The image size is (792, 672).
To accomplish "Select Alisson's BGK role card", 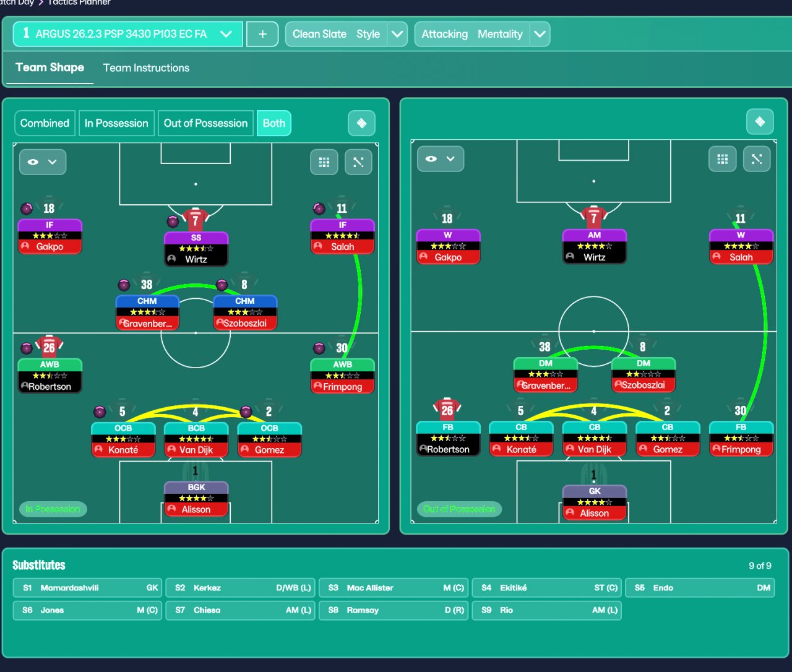I will click(x=196, y=499).
